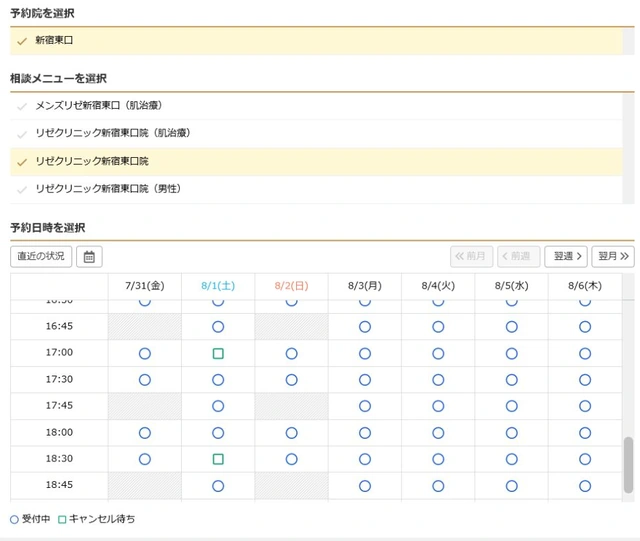This screenshot has height=541, width=640.
Task: Book the 18:00 slot on 7/31(金)
Action: click(144, 433)
